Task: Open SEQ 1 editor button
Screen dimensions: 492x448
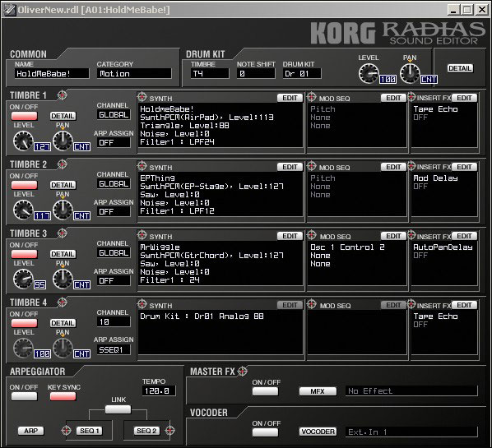Action: point(89,431)
